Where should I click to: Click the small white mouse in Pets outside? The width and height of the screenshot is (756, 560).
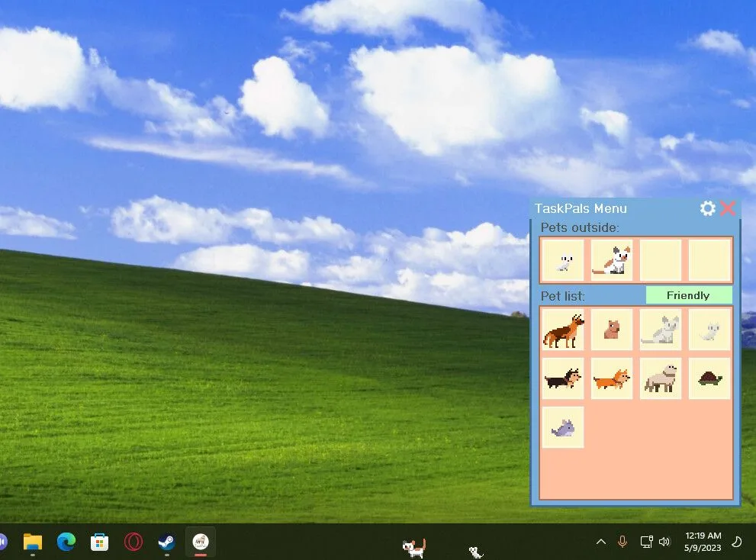pos(563,261)
